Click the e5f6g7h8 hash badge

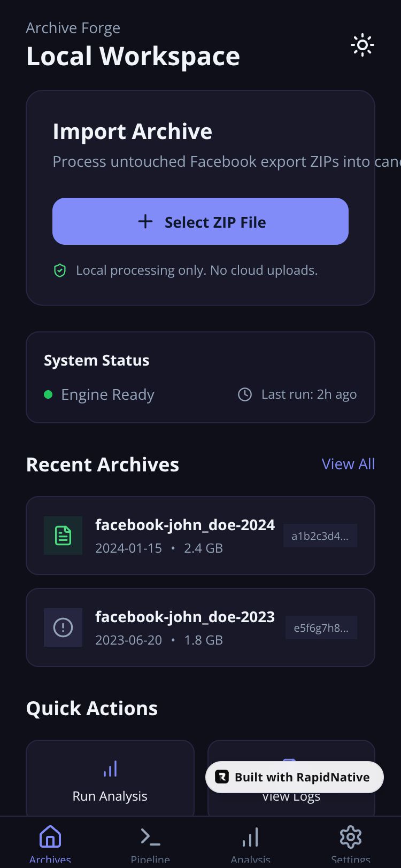[321, 627]
